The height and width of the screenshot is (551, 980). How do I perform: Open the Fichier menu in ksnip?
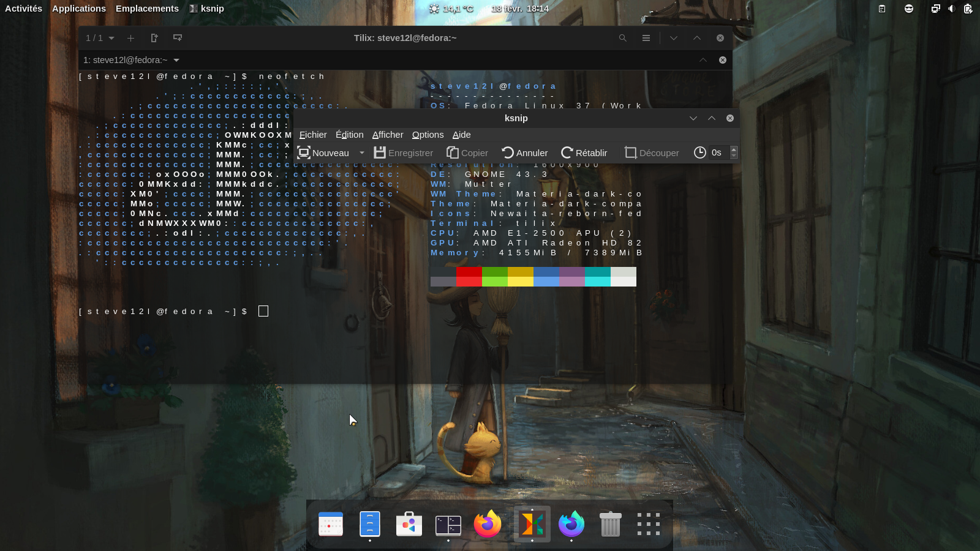click(x=313, y=135)
